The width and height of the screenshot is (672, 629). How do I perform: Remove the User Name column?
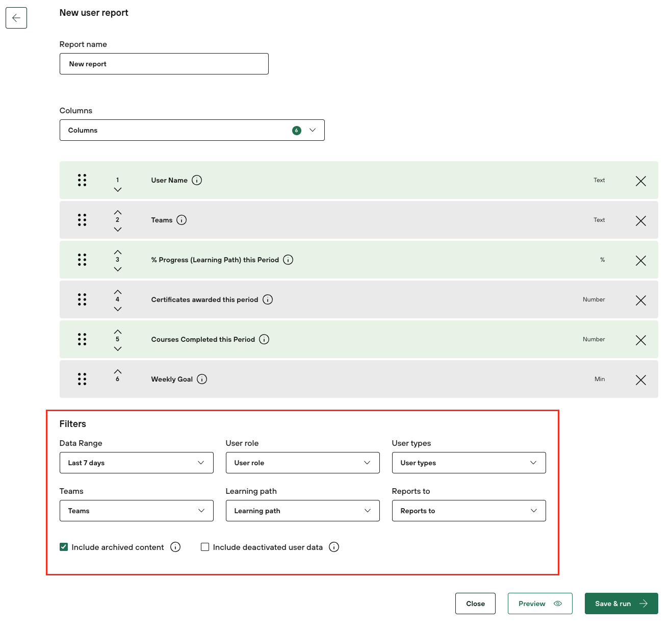point(640,181)
